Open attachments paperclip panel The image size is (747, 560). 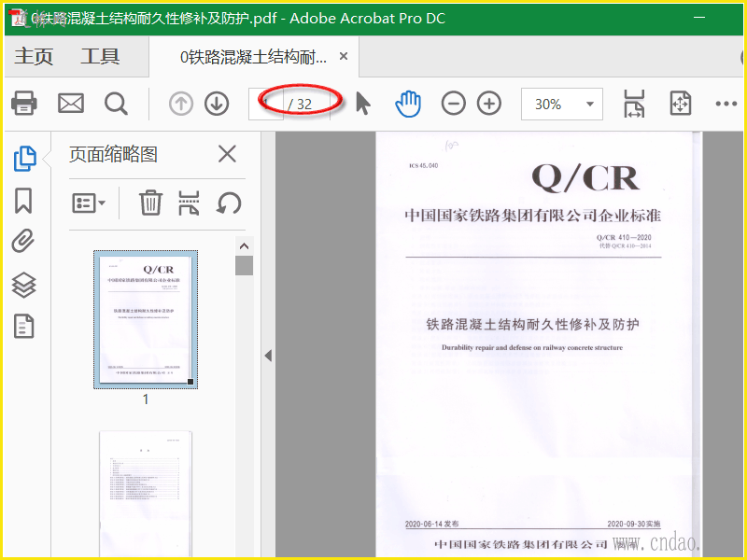tap(23, 241)
